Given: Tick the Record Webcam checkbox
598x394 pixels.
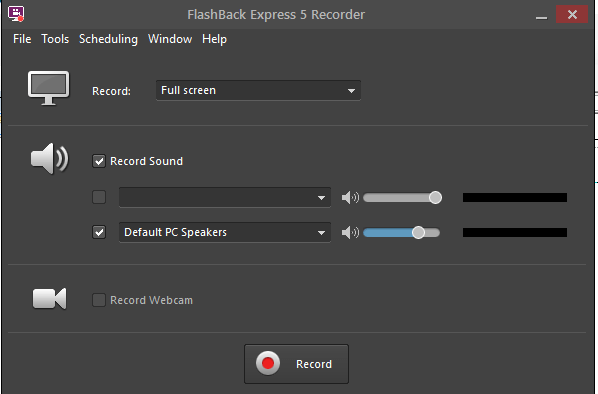Looking at the screenshot, I should 99,300.
